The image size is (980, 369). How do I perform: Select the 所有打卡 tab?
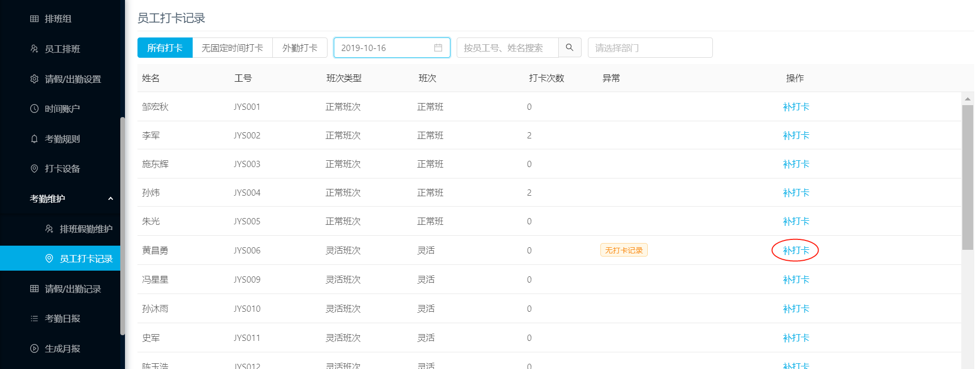click(x=165, y=47)
